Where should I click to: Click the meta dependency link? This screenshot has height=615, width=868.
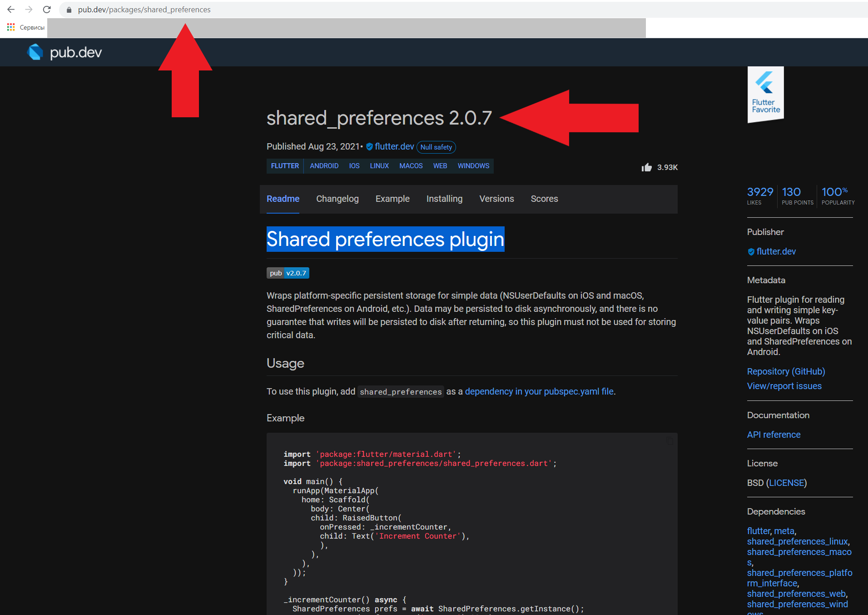(x=784, y=531)
